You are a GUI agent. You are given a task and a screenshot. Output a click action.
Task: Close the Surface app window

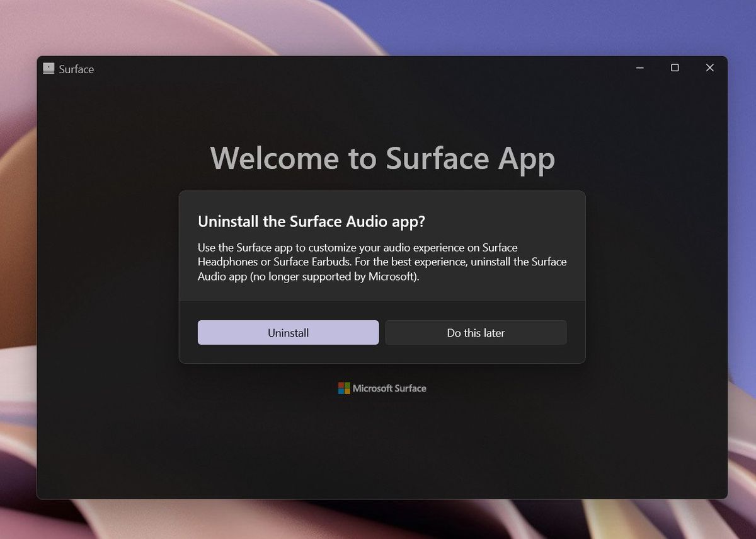[x=710, y=67]
